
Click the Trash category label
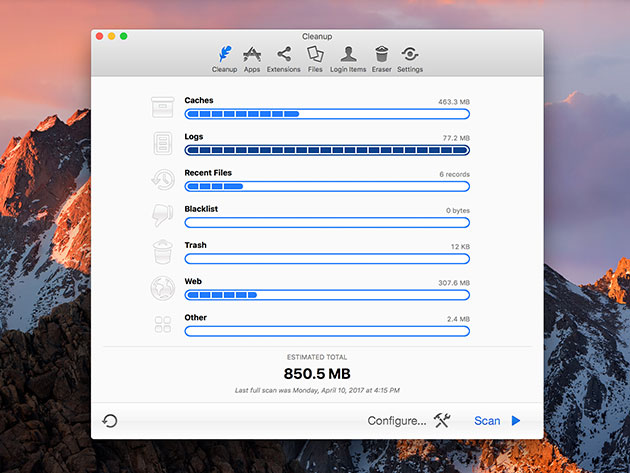195,245
